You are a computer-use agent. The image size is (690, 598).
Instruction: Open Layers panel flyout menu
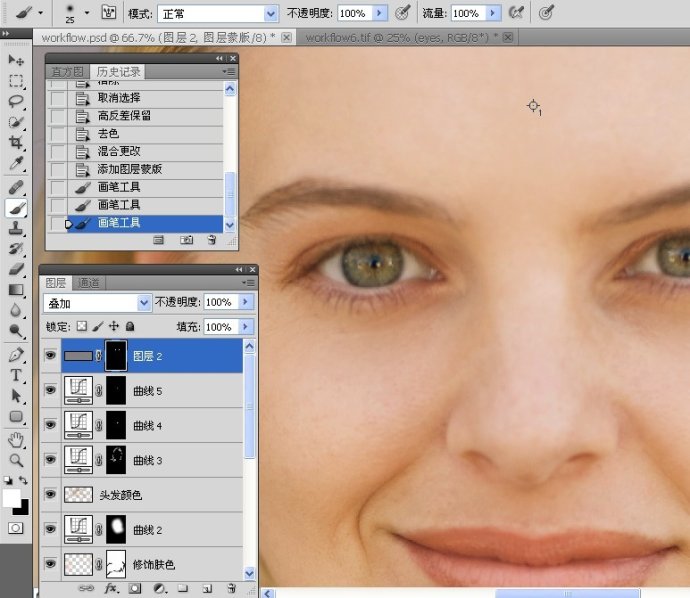click(x=249, y=282)
